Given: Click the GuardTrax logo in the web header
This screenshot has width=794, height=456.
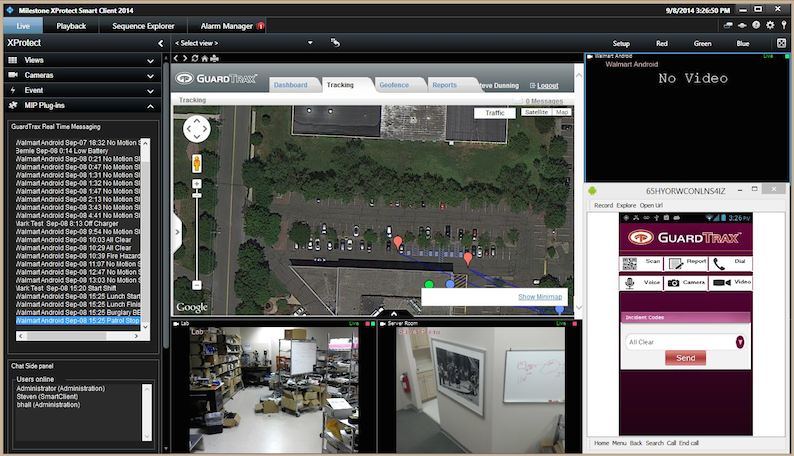Looking at the screenshot, I should coord(216,78).
